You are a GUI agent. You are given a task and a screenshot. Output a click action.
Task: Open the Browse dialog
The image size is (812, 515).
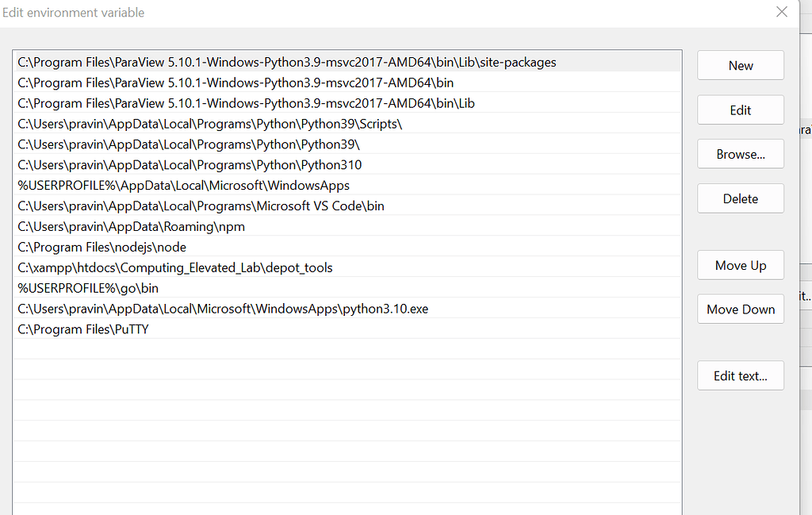[x=740, y=154]
